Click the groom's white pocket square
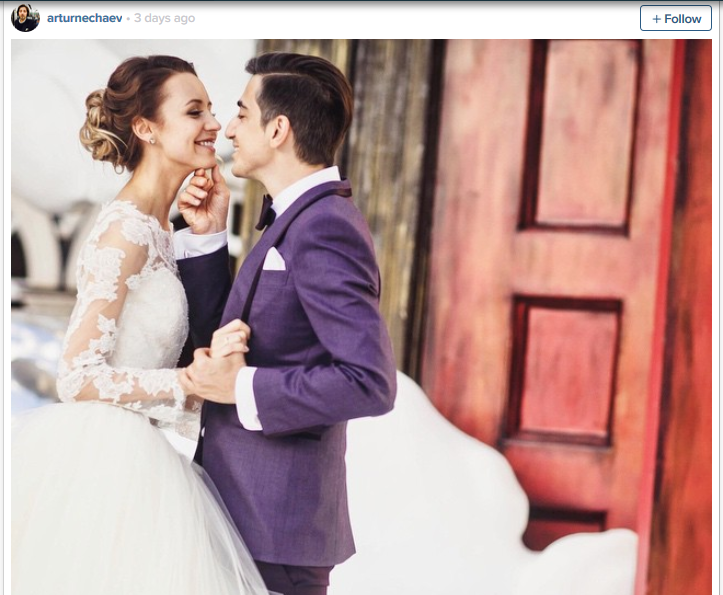 [x=274, y=259]
